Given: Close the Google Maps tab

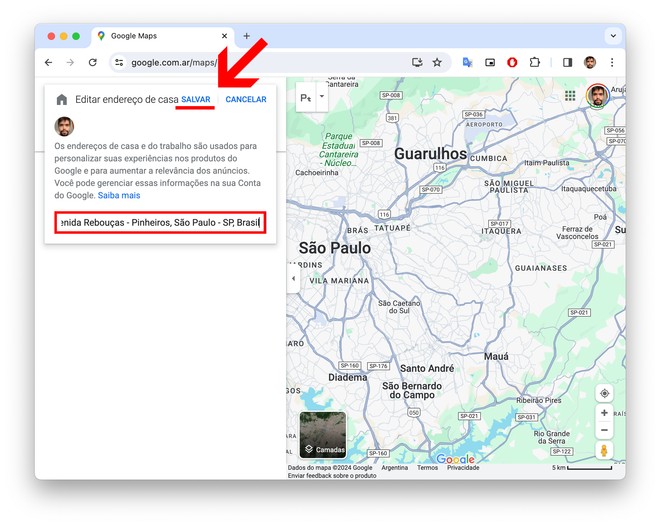Looking at the screenshot, I should 224,36.
